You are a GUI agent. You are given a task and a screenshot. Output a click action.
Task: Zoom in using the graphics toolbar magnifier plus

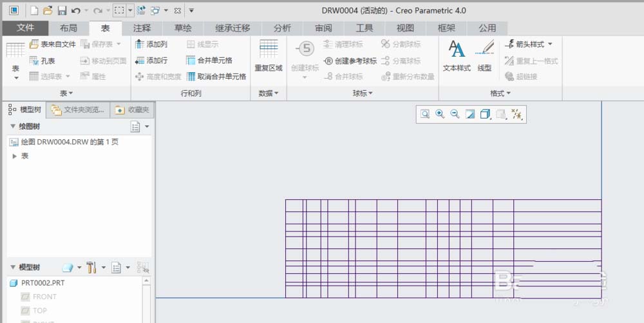(x=440, y=114)
